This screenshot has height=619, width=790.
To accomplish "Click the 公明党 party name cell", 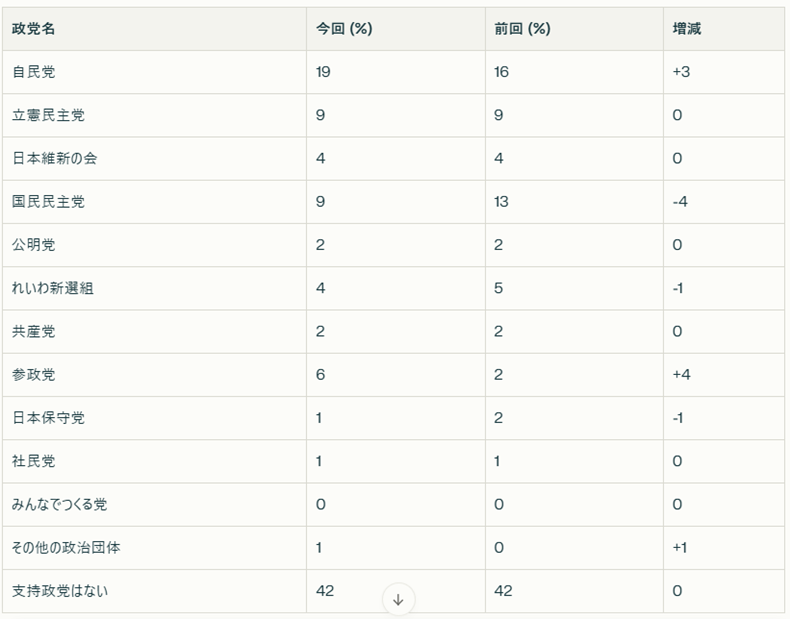I will coord(154,245).
